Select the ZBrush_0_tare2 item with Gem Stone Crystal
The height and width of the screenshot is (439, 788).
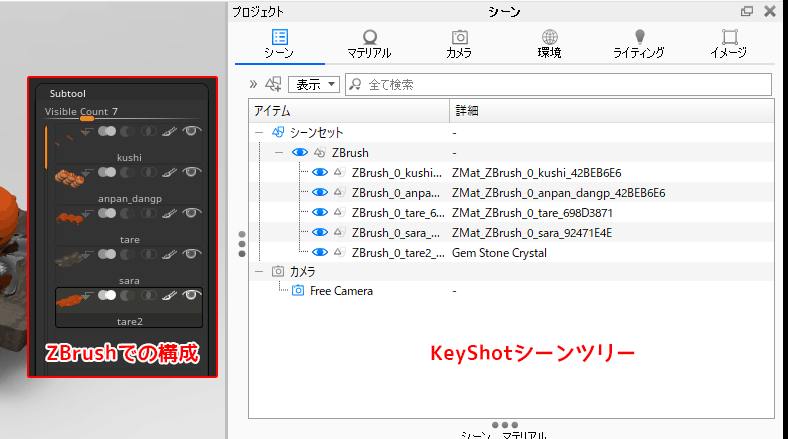[395, 252]
